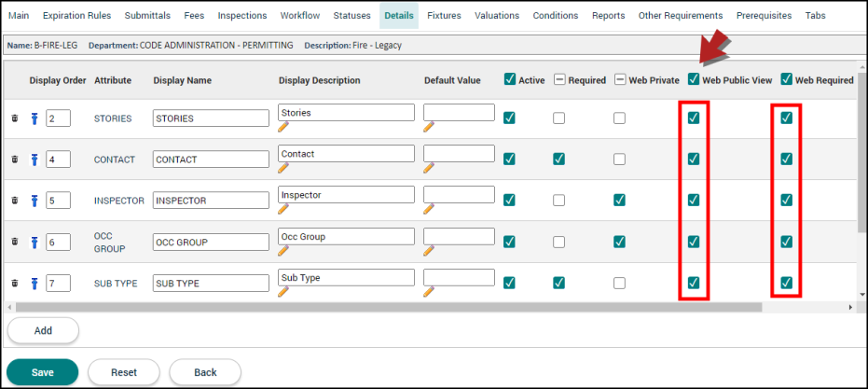The width and height of the screenshot is (868, 389).
Task: Switch to the Workflow tab
Action: tap(300, 16)
